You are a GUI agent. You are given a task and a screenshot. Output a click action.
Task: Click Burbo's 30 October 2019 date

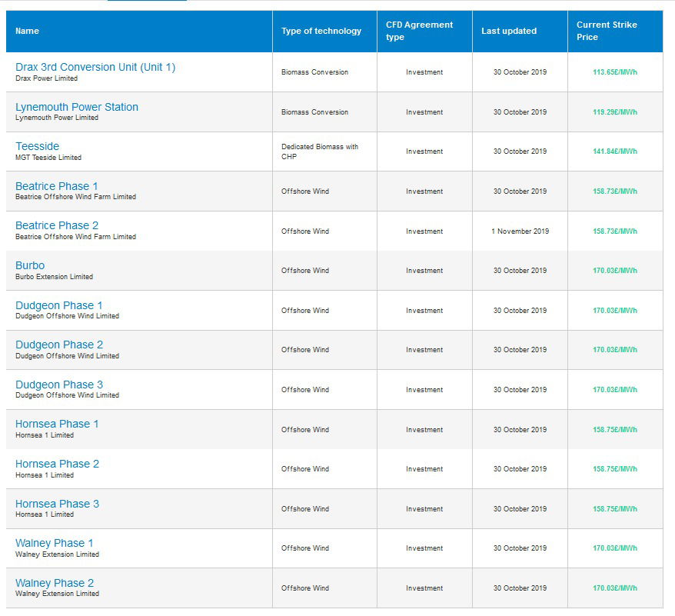[x=520, y=271]
